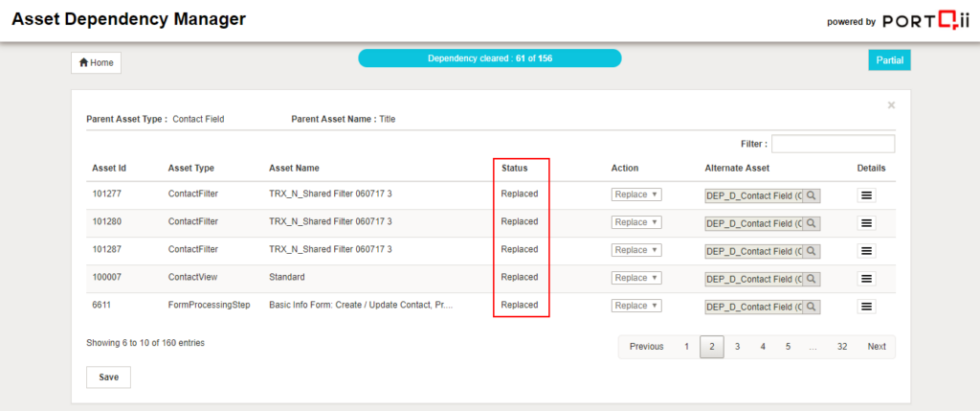Screen dimensions: 980x411
Task: Click the Save button
Action: tap(108, 377)
